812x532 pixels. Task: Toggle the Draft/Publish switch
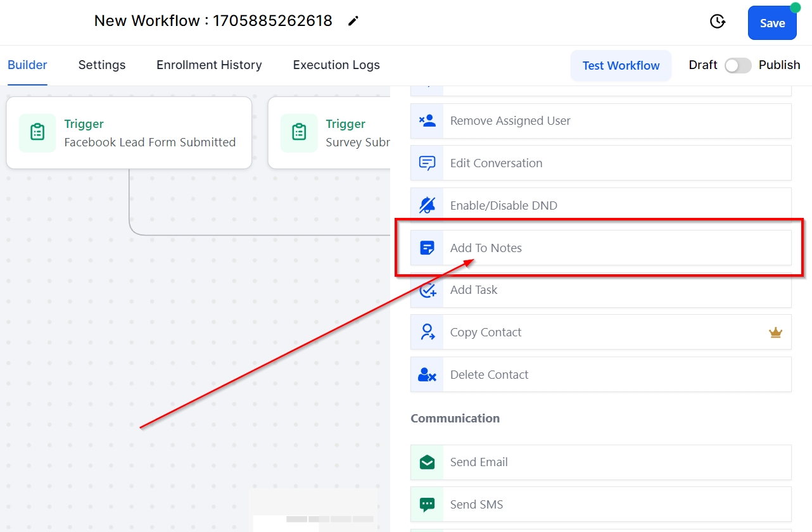(x=738, y=65)
